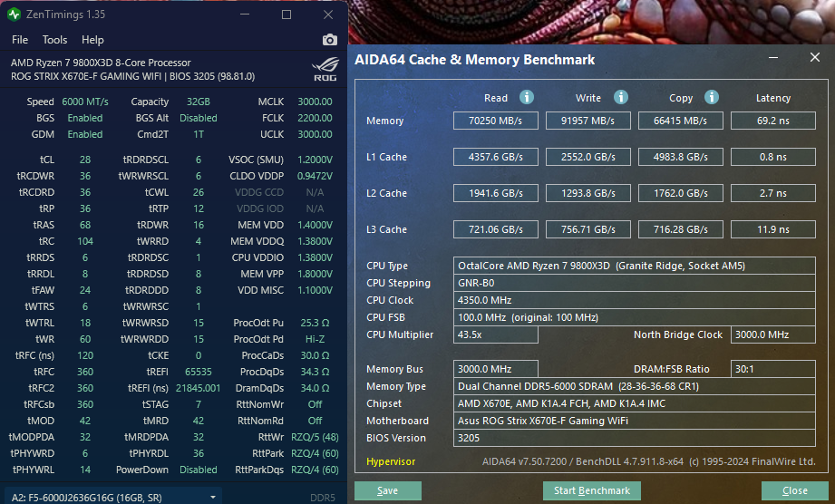
Task: Close the ZenTimings window
Action: pyautogui.click(x=328, y=15)
